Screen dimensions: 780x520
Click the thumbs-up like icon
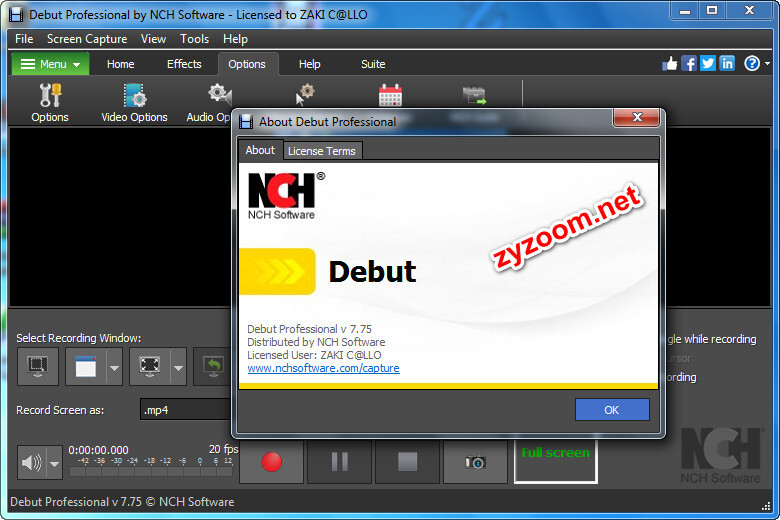[x=670, y=64]
